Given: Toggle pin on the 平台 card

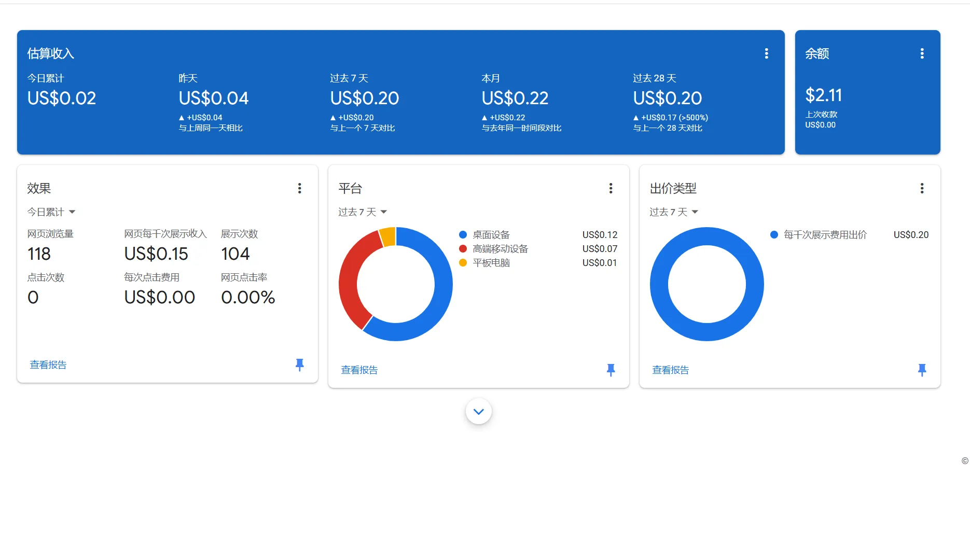Looking at the screenshot, I should 611,370.
